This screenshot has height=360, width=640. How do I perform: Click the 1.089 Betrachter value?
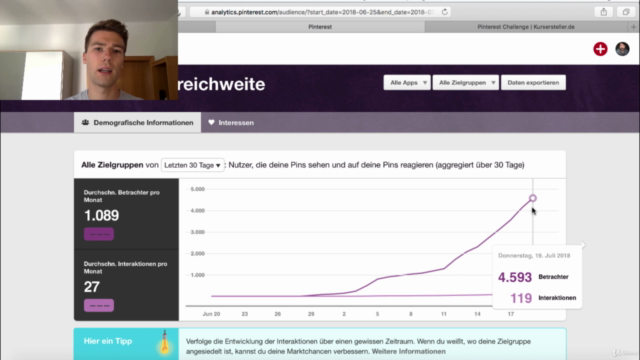click(x=101, y=216)
